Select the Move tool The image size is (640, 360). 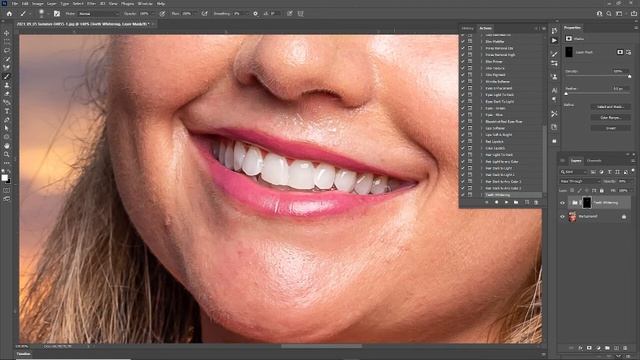(7, 33)
